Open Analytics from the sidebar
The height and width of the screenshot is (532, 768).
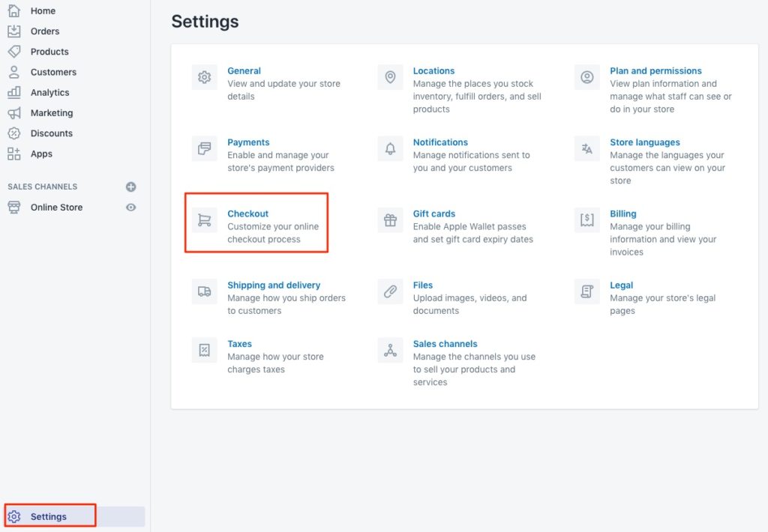(50, 92)
